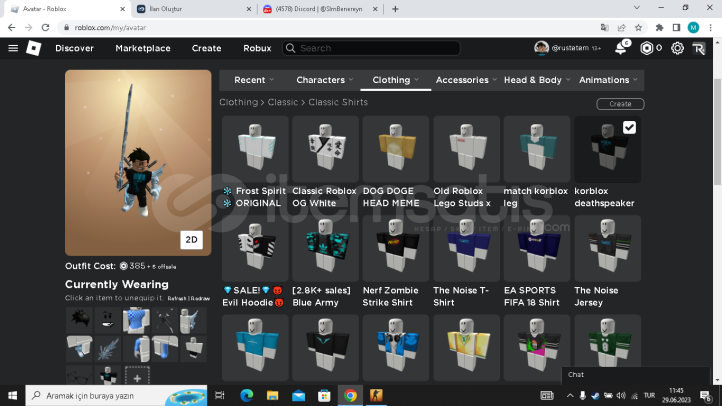Switch to the Discord browser tab

coord(319,9)
